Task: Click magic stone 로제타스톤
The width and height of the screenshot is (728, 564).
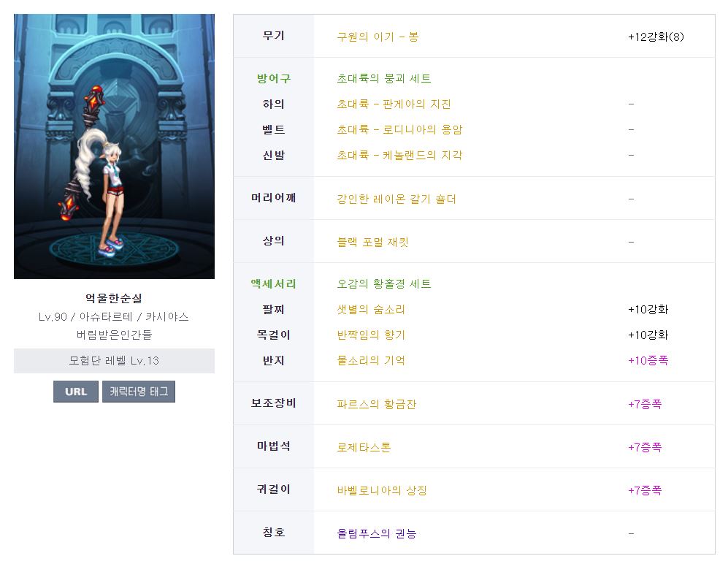Action: pyautogui.click(x=364, y=447)
